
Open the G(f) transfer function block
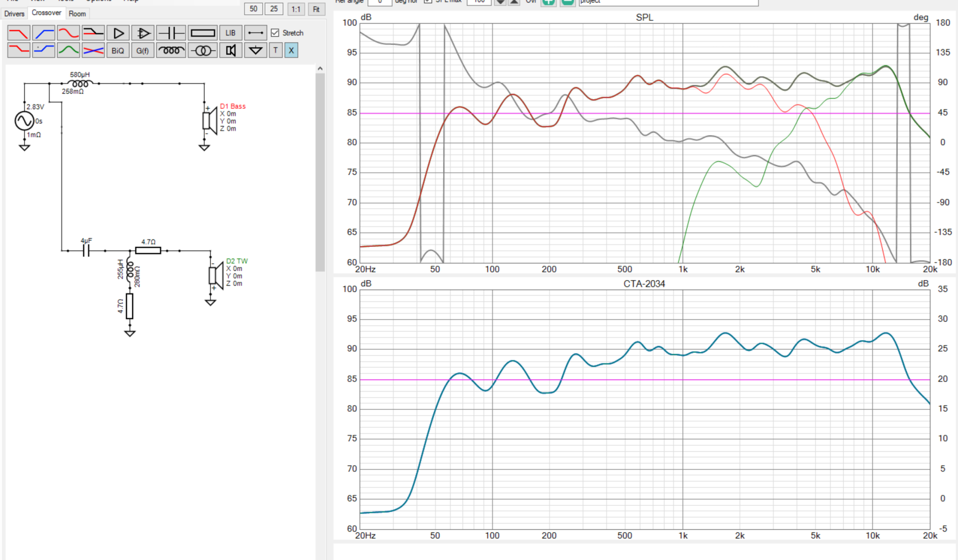[x=142, y=50]
